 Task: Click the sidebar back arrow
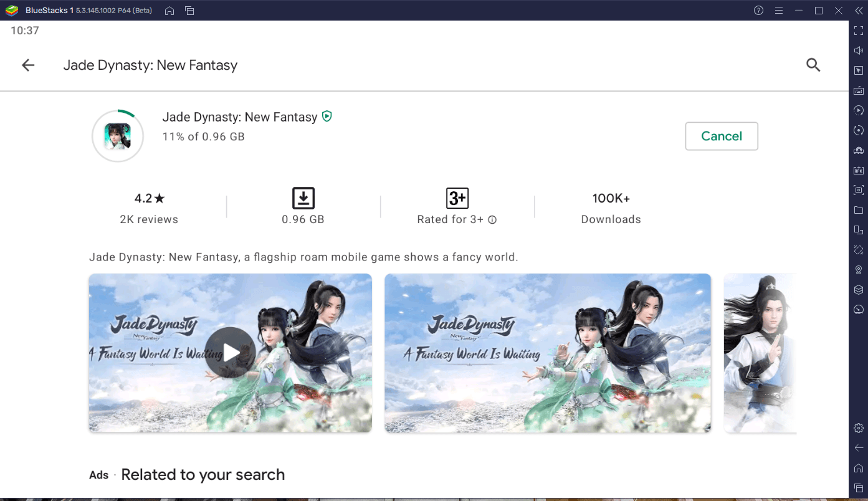pos(859,448)
